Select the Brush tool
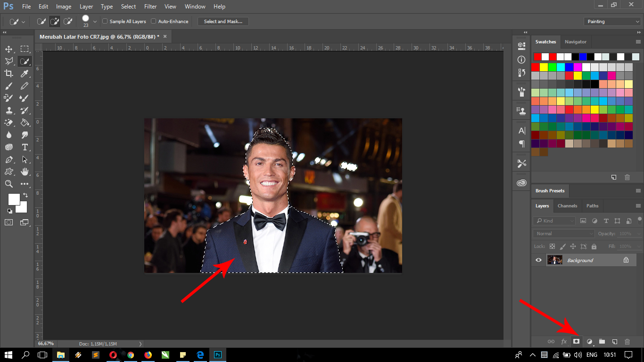The image size is (644, 362). [x=8, y=86]
